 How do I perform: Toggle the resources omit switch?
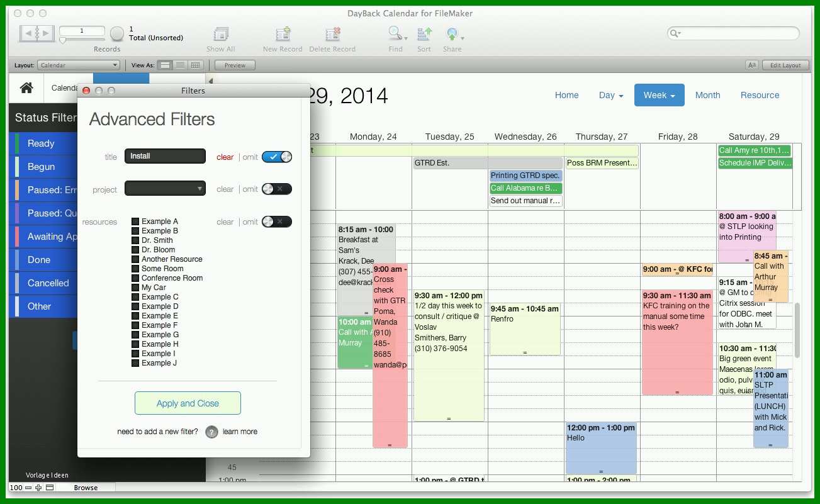(x=277, y=221)
